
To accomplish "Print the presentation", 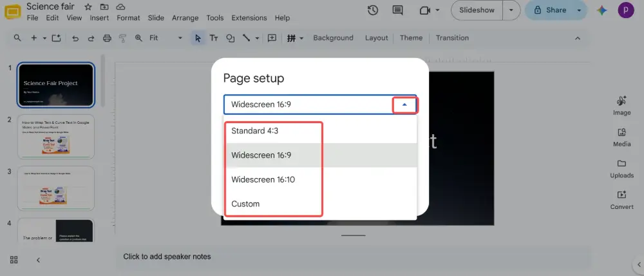I will [107, 38].
